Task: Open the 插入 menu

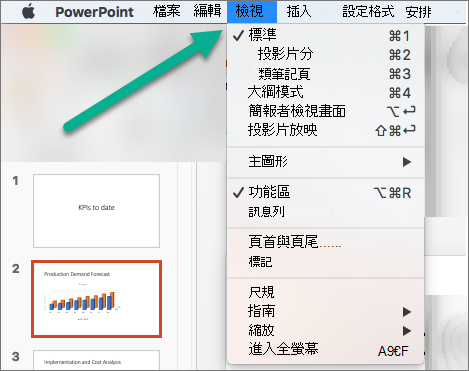Action: point(299,12)
